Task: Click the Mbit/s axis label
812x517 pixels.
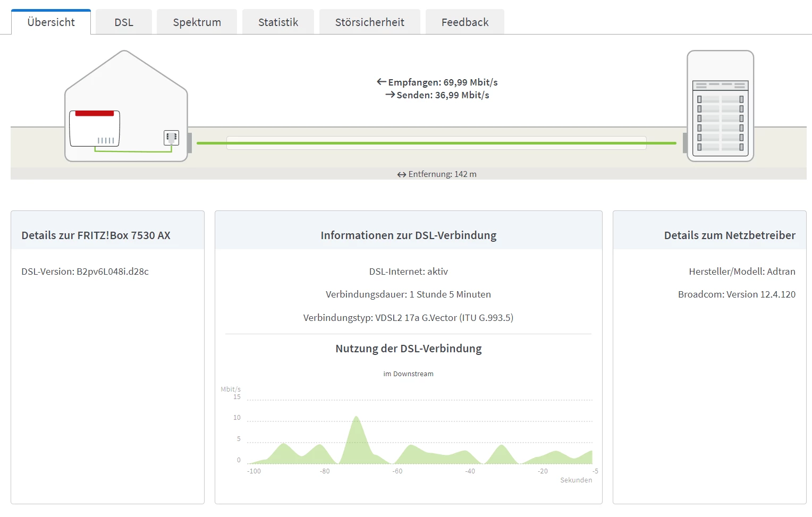Action: click(x=231, y=389)
